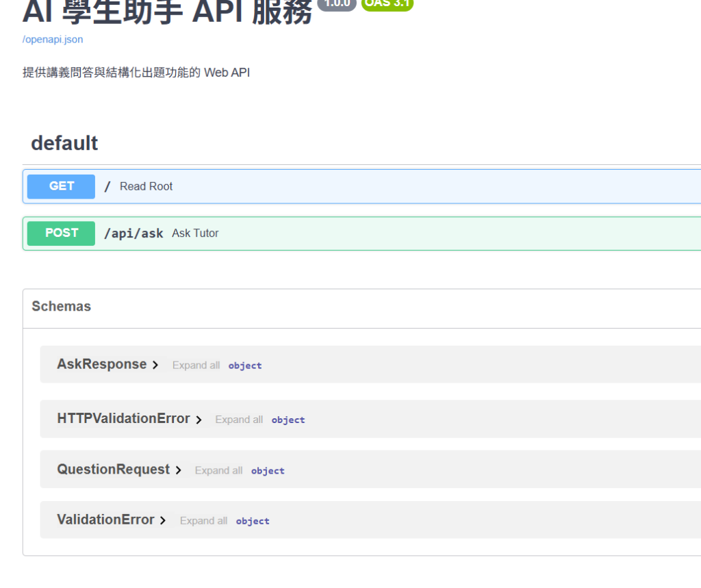
Task: Expand the GET Read Root endpoint
Action: (361, 186)
